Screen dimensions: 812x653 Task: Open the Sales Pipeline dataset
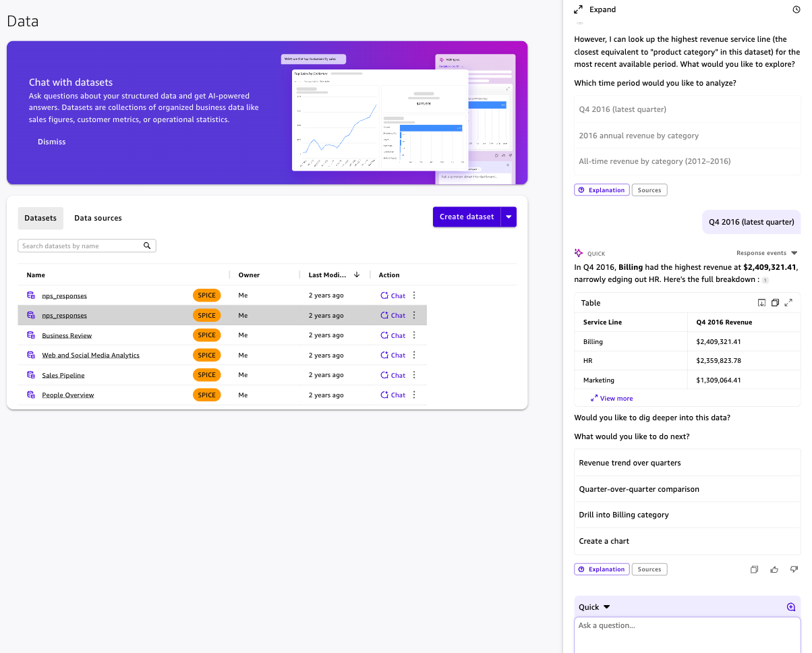[x=63, y=375]
